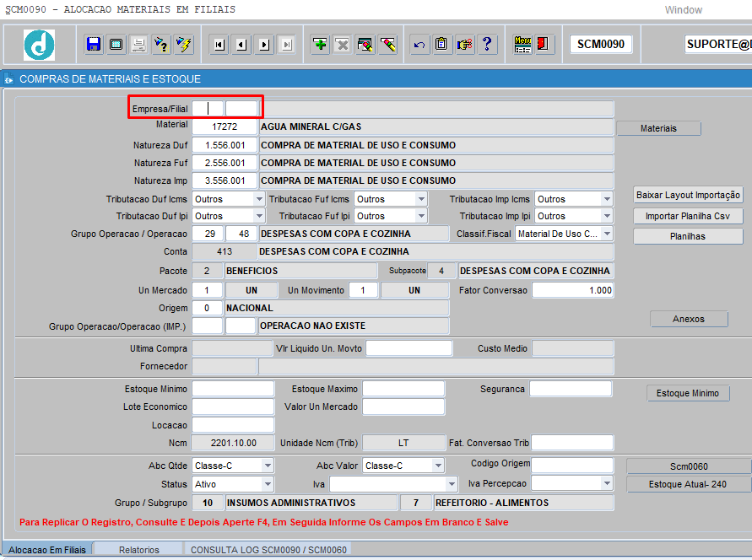Focus the Seguranca input field

tap(571, 389)
